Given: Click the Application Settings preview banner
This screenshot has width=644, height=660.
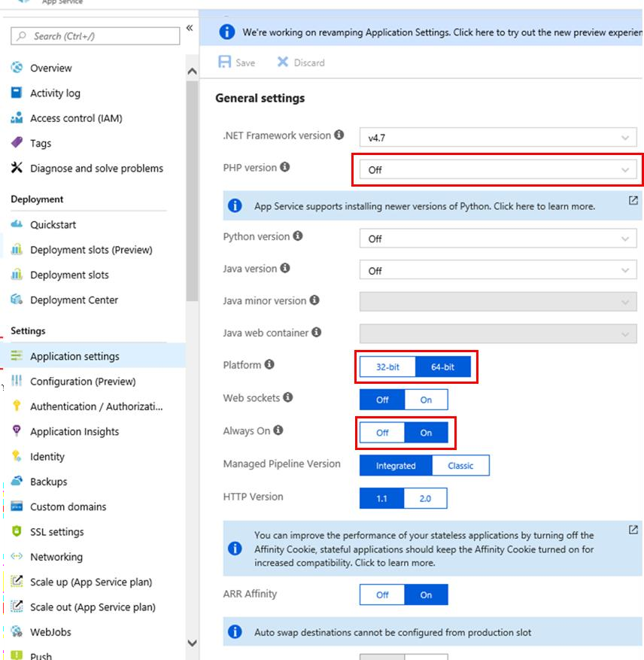Looking at the screenshot, I should 421,32.
